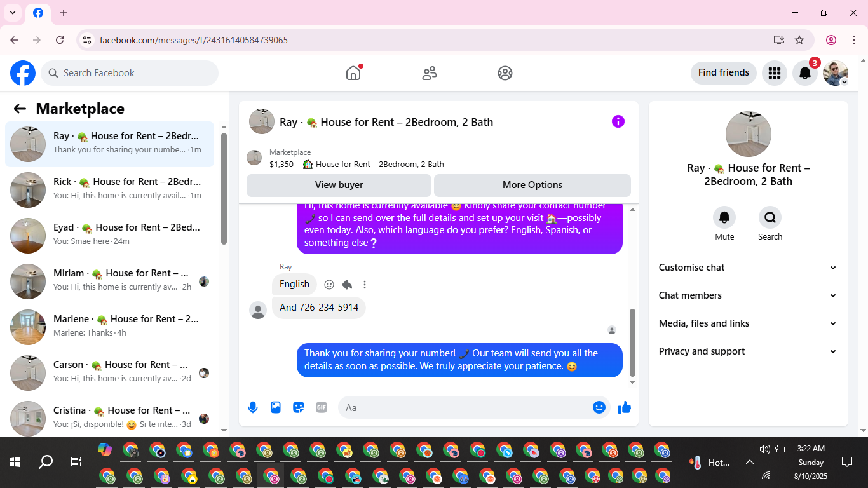Choose a GIF
Viewport: 868px width, 488px height.
click(322, 407)
